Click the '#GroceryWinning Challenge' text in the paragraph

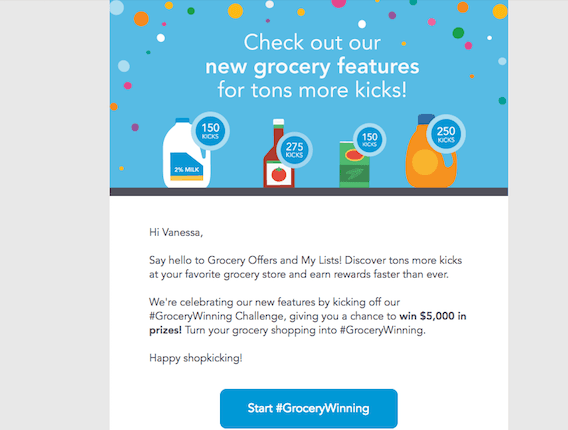pos(216,316)
